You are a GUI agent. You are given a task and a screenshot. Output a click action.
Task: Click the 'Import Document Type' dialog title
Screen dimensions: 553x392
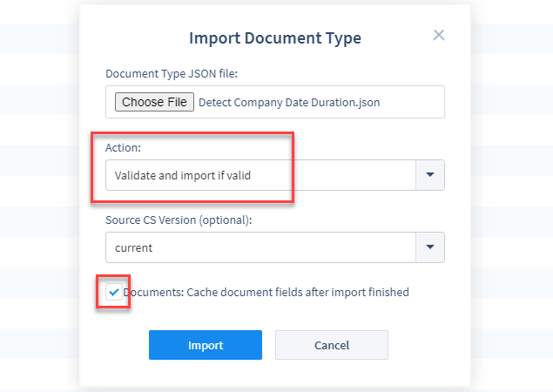[x=275, y=37]
